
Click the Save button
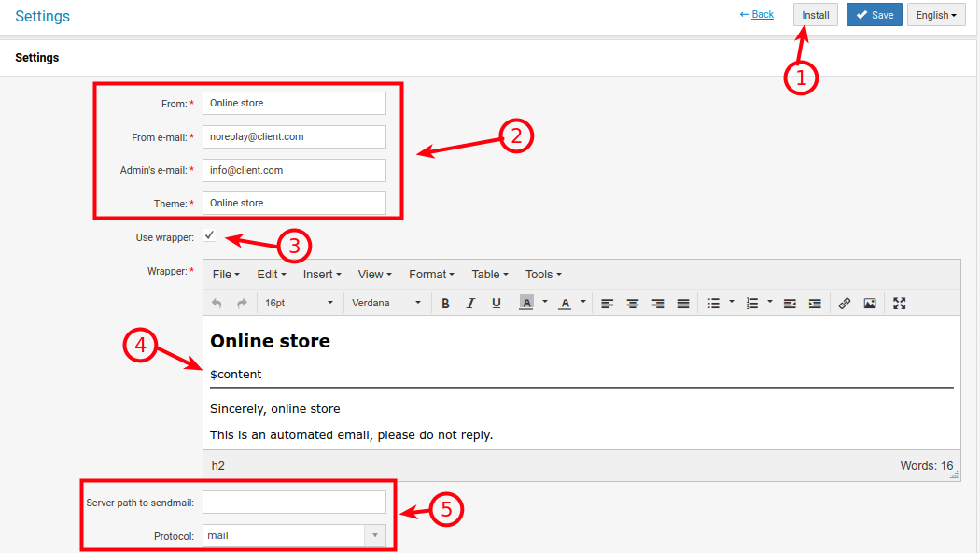click(x=875, y=15)
